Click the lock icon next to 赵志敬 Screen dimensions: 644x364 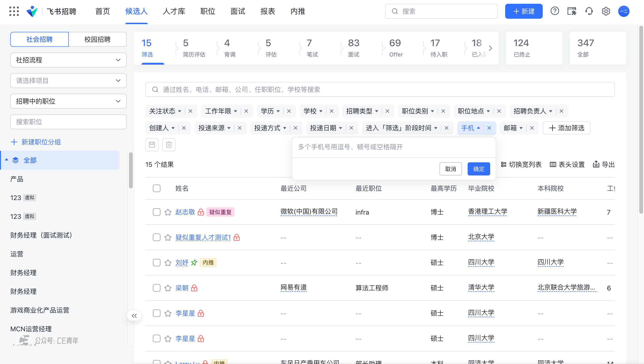tap(201, 212)
